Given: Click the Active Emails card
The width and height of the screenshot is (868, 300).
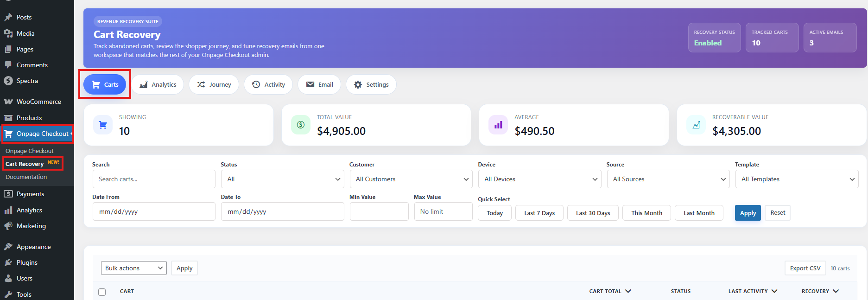Looking at the screenshot, I should tap(830, 38).
